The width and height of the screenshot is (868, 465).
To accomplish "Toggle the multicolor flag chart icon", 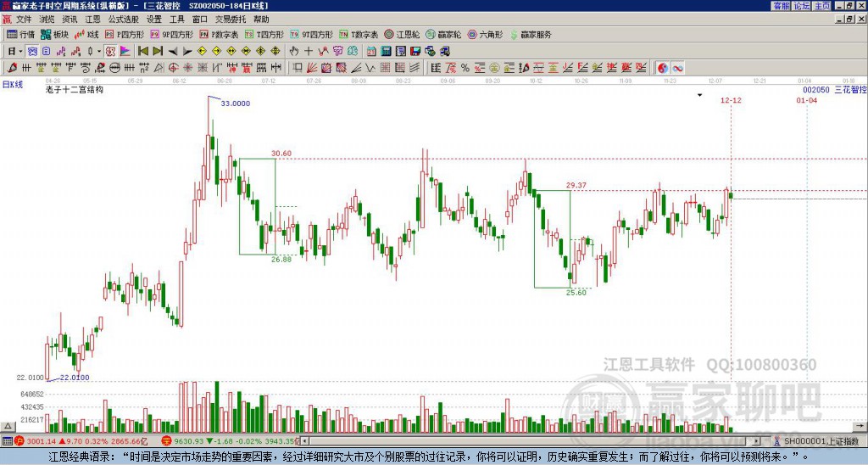I will point(125,52).
